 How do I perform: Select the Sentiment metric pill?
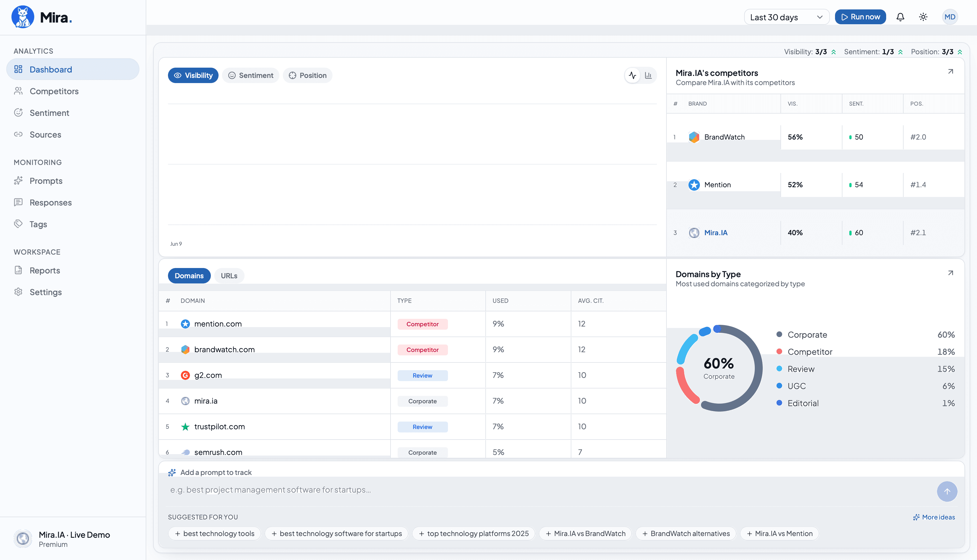(251, 75)
